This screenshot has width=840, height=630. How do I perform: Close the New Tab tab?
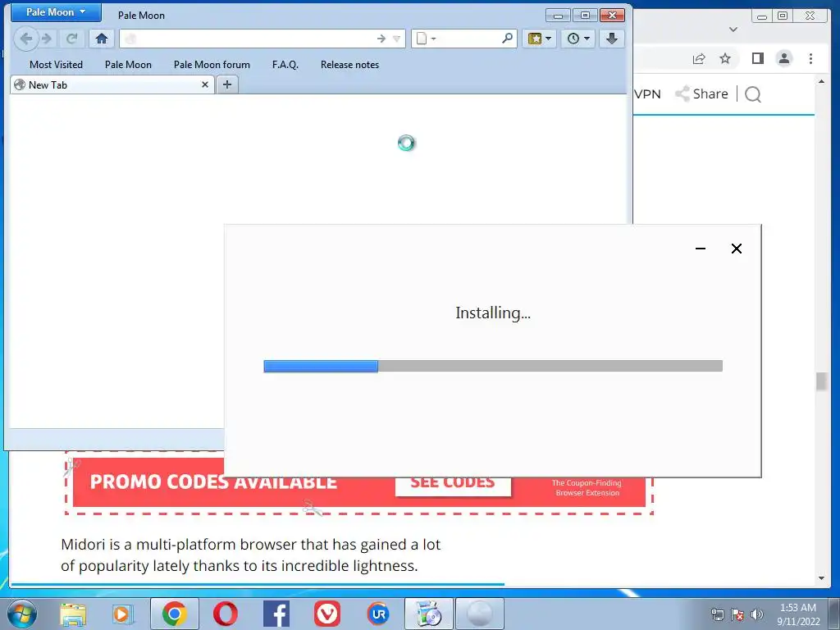tap(204, 84)
